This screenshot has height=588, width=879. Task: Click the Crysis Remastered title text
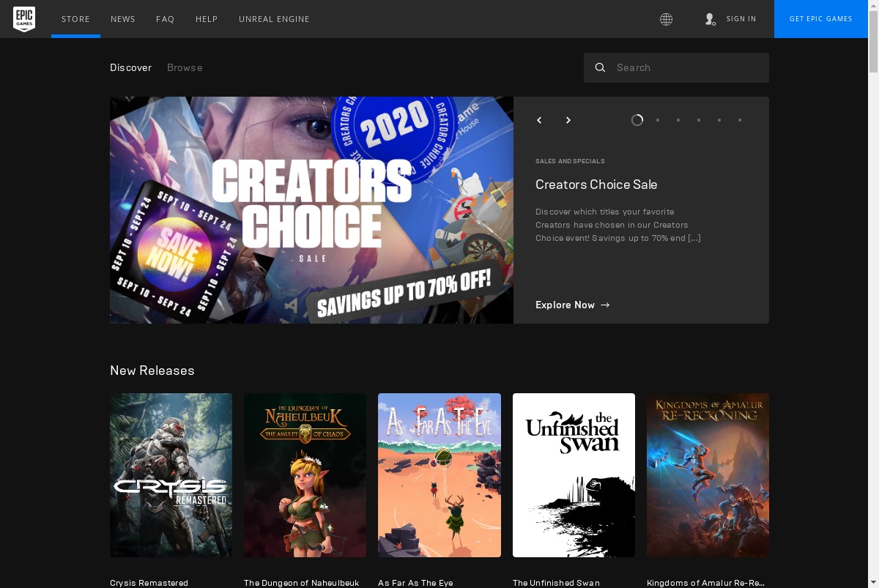coord(149,583)
